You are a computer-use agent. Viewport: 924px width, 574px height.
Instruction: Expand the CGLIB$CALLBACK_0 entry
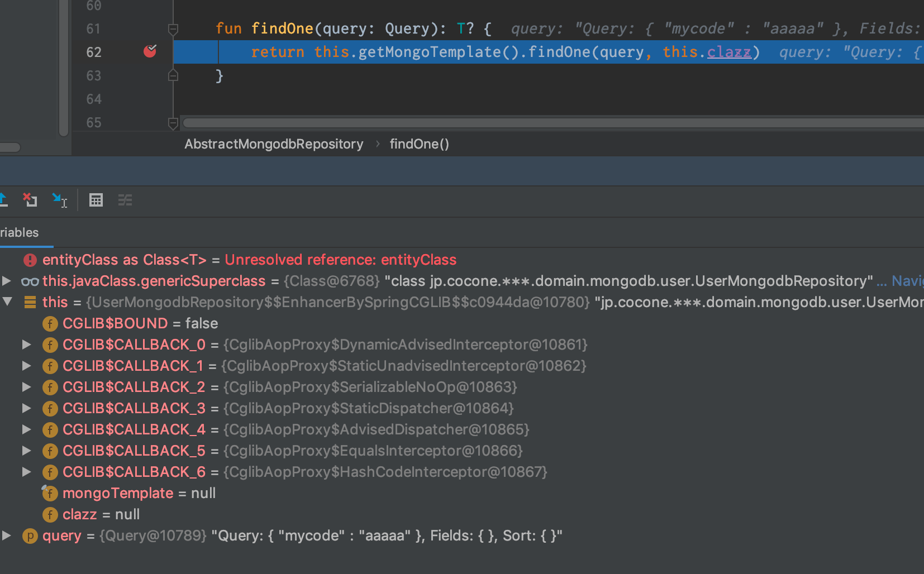click(x=27, y=345)
